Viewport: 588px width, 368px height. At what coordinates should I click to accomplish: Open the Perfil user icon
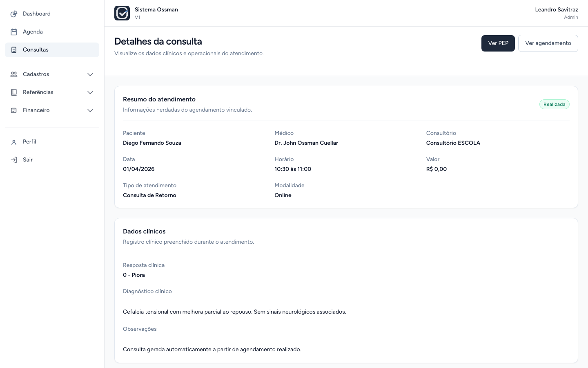(14, 142)
